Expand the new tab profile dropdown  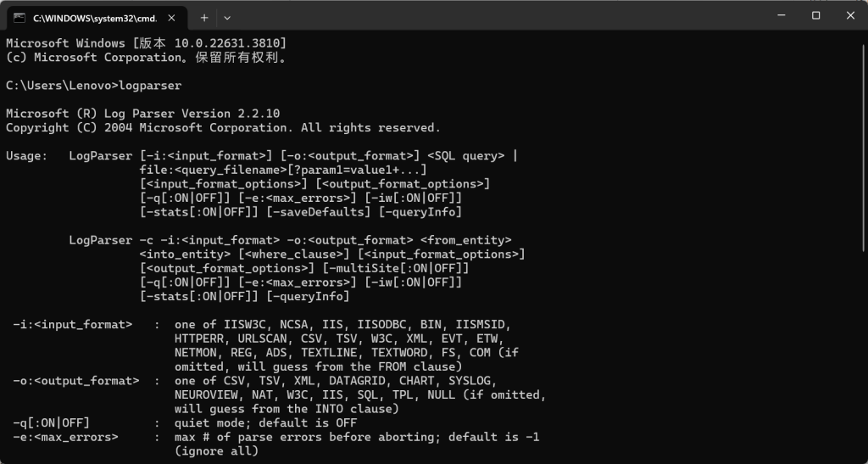[x=227, y=17]
